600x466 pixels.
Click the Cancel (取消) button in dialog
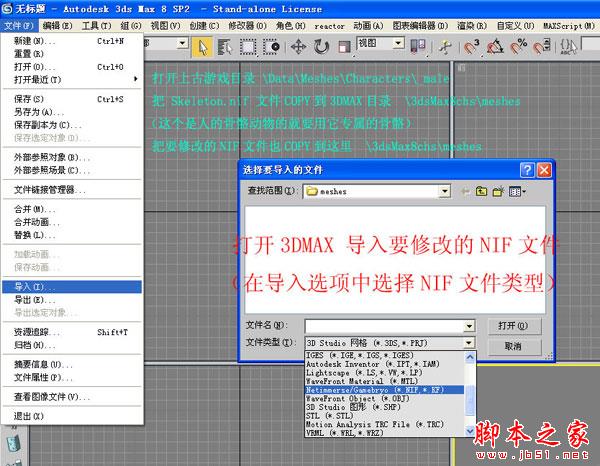click(x=515, y=347)
